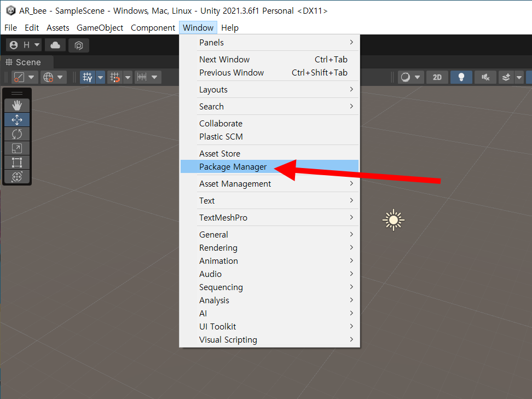Viewport: 532px width, 399px height.
Task: Open the Animation submenu
Action: coord(269,261)
